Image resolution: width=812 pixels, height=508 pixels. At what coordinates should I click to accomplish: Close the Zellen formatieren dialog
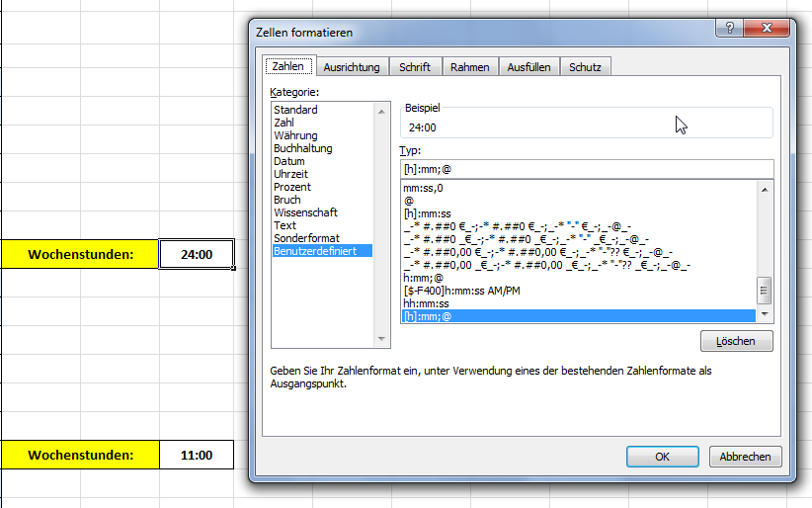tap(767, 28)
